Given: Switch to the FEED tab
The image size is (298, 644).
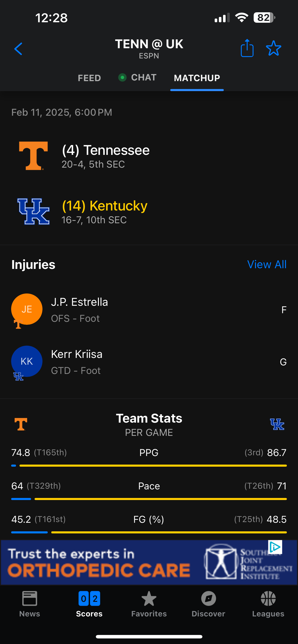Looking at the screenshot, I should click(x=89, y=78).
